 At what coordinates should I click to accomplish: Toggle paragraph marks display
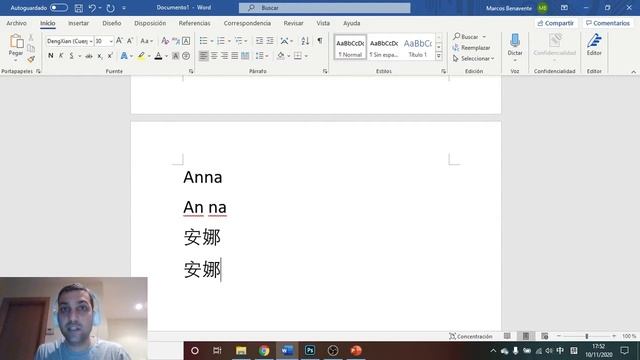320,40
